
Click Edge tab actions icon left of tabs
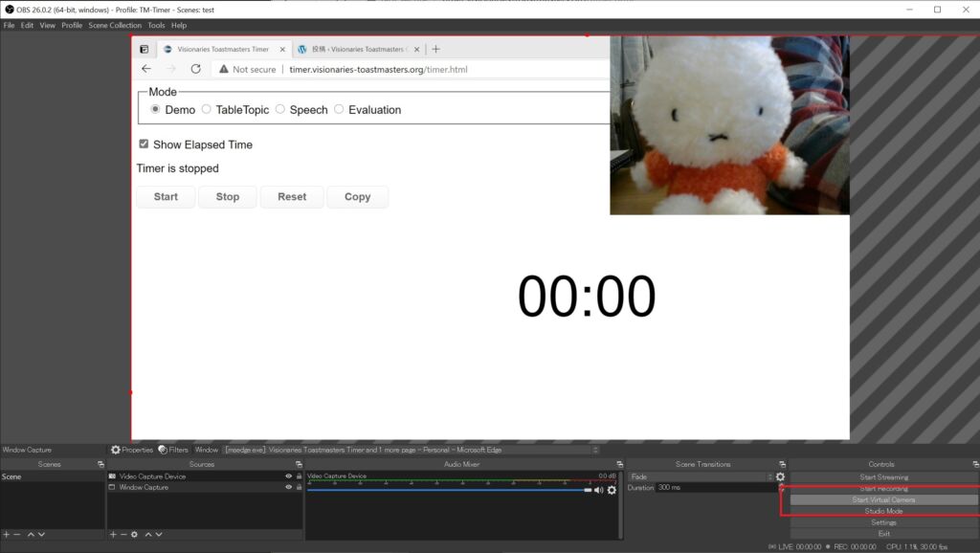[x=144, y=49]
